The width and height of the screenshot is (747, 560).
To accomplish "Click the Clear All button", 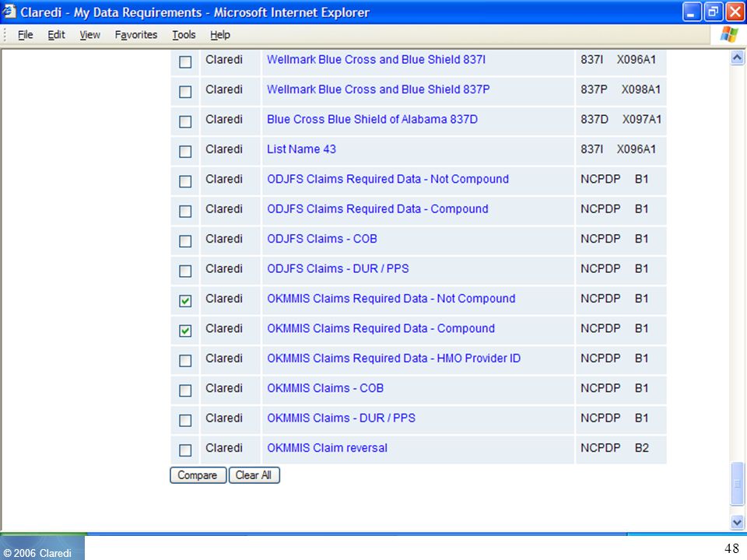I will click(x=254, y=475).
